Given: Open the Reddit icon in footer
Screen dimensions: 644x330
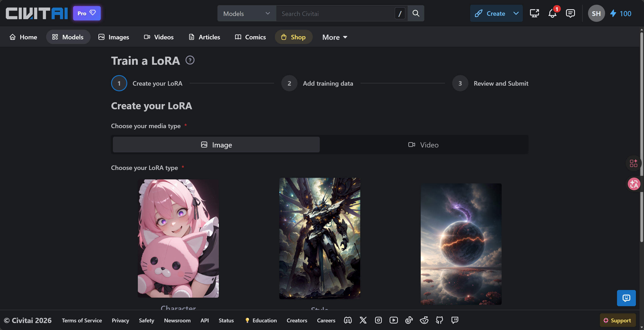Looking at the screenshot, I should (x=424, y=320).
